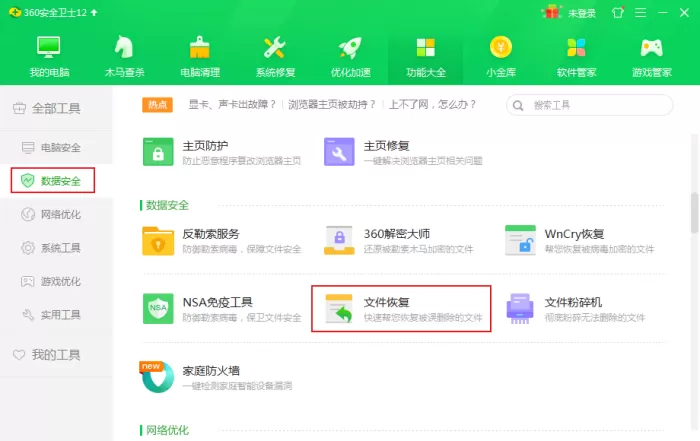The width and height of the screenshot is (700, 441).
Task: Launch 家庭防火墙 shield icon
Action: click(x=158, y=377)
